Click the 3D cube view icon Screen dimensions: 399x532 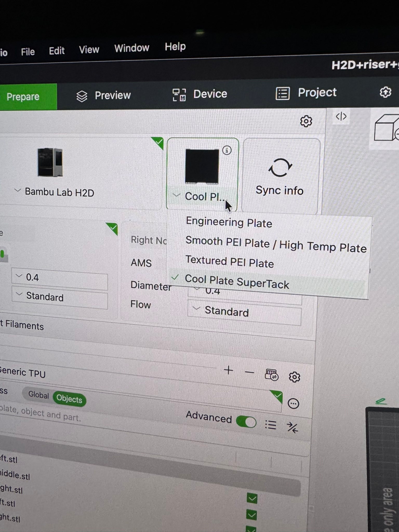click(x=387, y=128)
